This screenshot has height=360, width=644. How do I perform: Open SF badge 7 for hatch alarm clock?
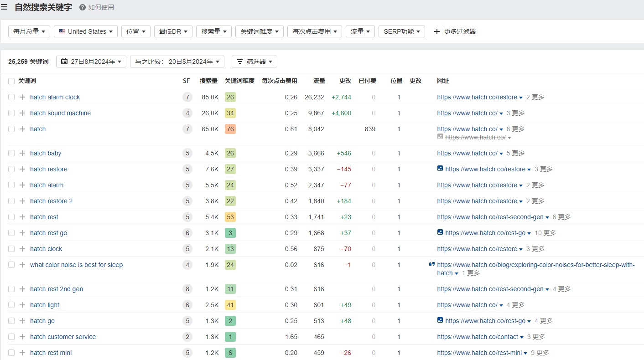click(187, 97)
